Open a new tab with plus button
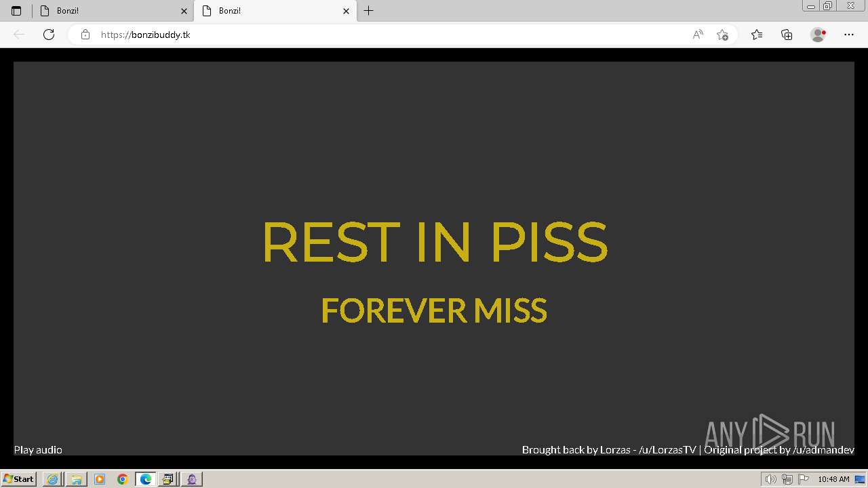The height and width of the screenshot is (488, 868). (368, 11)
